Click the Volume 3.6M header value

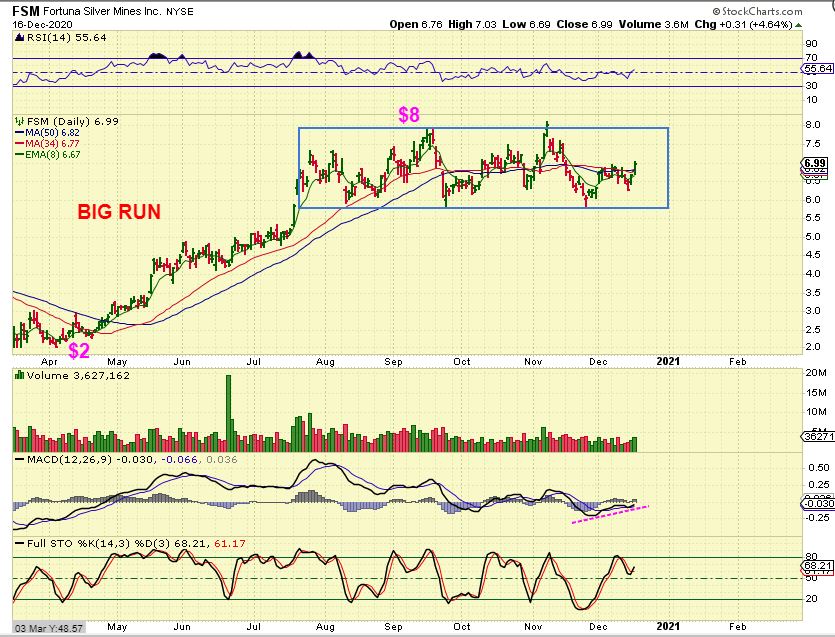click(x=653, y=24)
